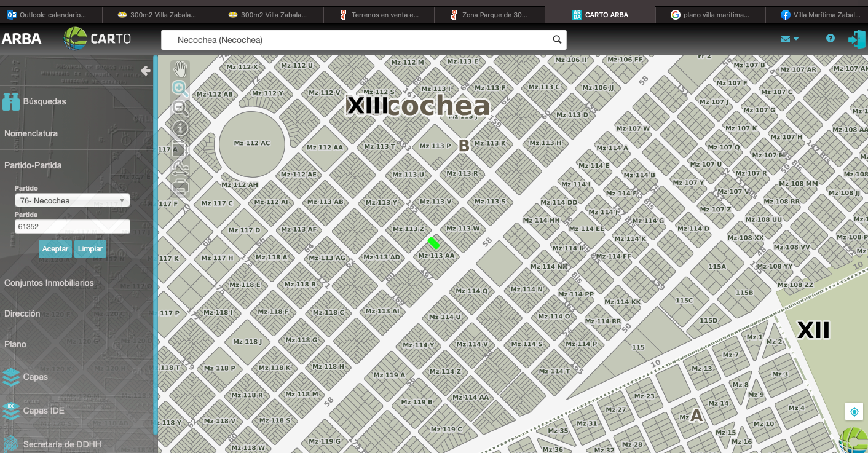Switch to the Terrenos en venta browser tab
Viewport: 868px width, 453px height.
pyautogui.click(x=379, y=14)
